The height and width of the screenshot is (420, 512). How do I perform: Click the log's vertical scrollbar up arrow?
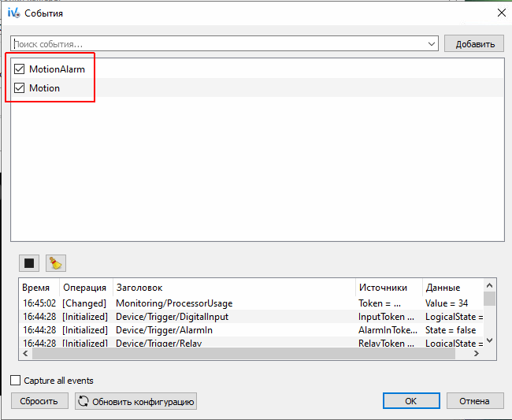[489, 285]
